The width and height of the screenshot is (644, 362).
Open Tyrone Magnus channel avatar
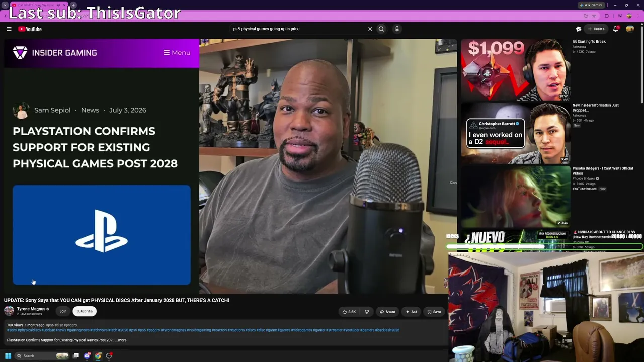(9, 311)
